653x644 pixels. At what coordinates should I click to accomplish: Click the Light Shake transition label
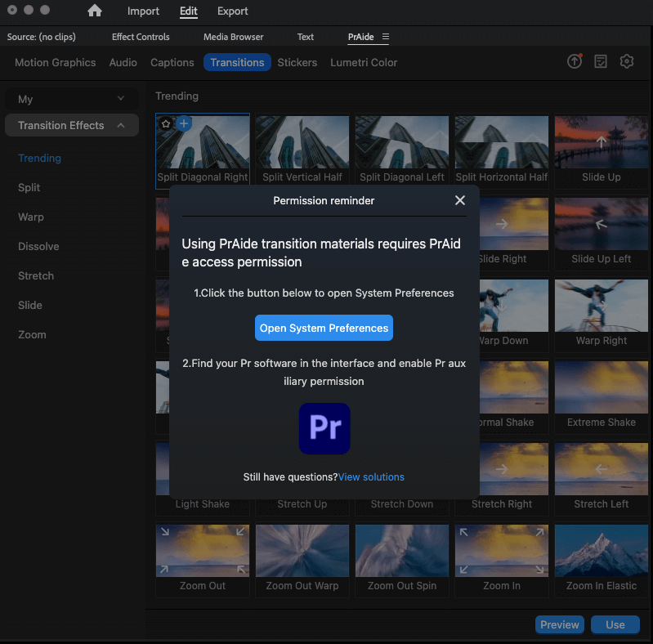click(x=203, y=504)
